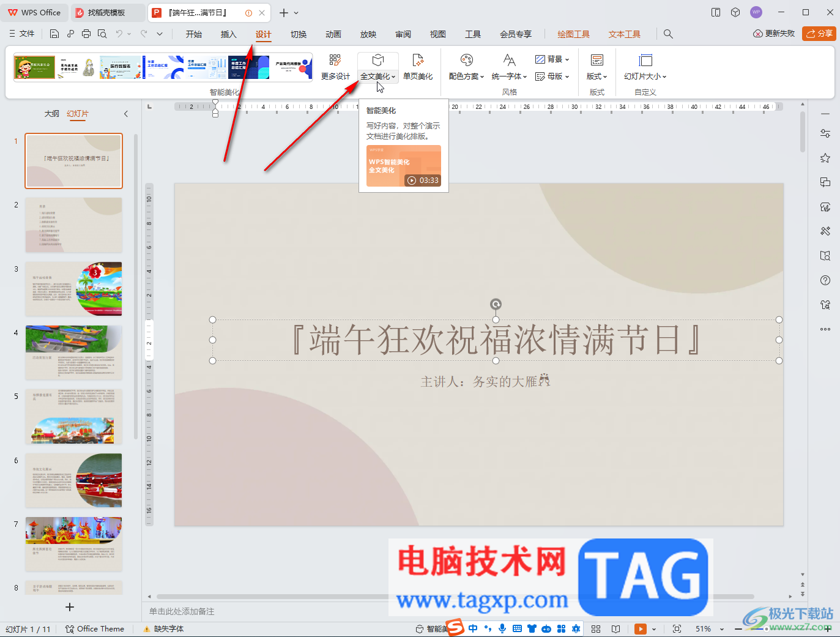Click 单击此处添加备注 notes field
This screenshot has height=637, width=840.
click(182, 611)
